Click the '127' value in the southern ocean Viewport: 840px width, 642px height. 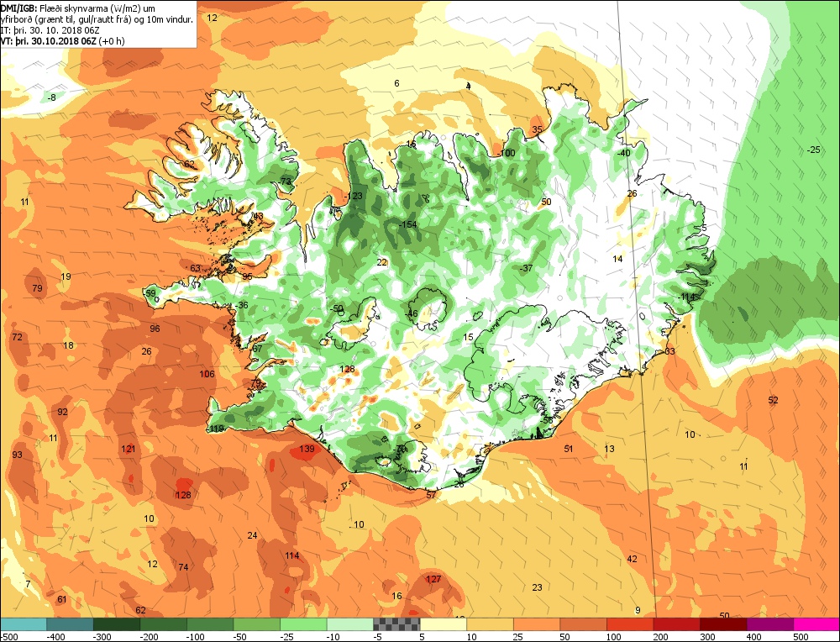tap(433, 579)
